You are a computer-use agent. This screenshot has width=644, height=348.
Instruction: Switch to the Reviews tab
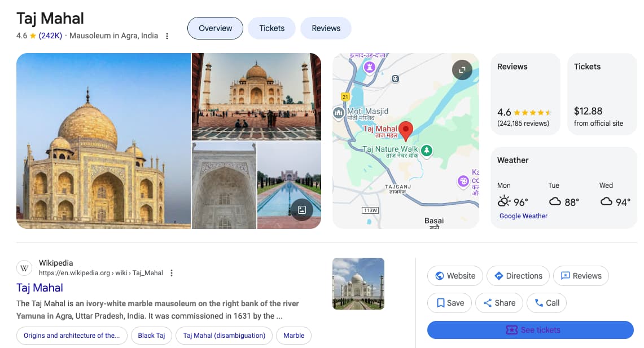pos(326,28)
